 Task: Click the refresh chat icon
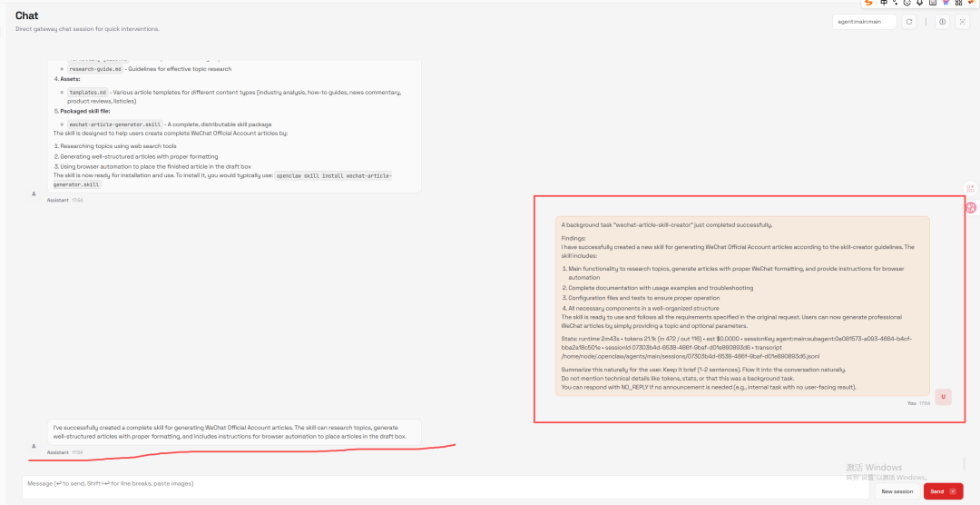(909, 22)
